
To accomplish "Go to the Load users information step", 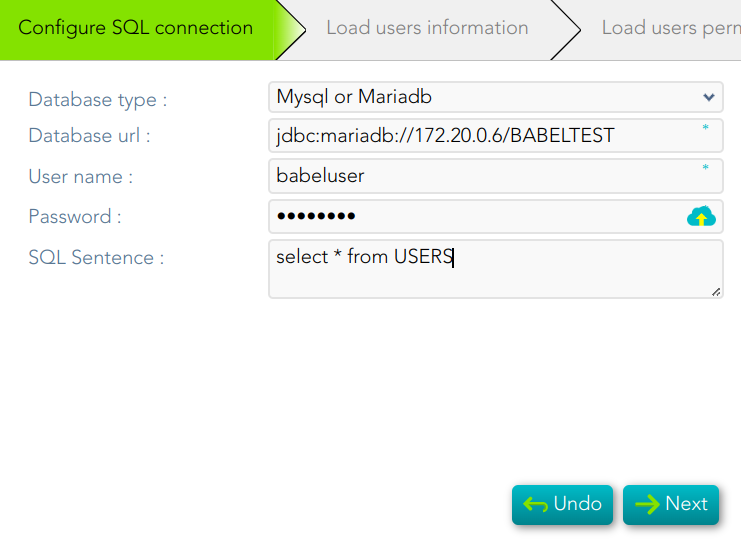I will pyautogui.click(x=427, y=28).
